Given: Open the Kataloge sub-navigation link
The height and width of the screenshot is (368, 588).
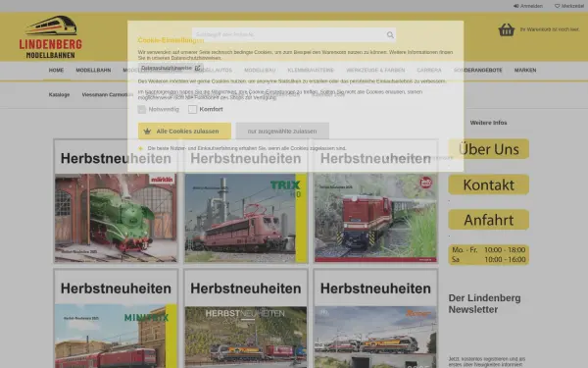Looking at the screenshot, I should coord(59,94).
